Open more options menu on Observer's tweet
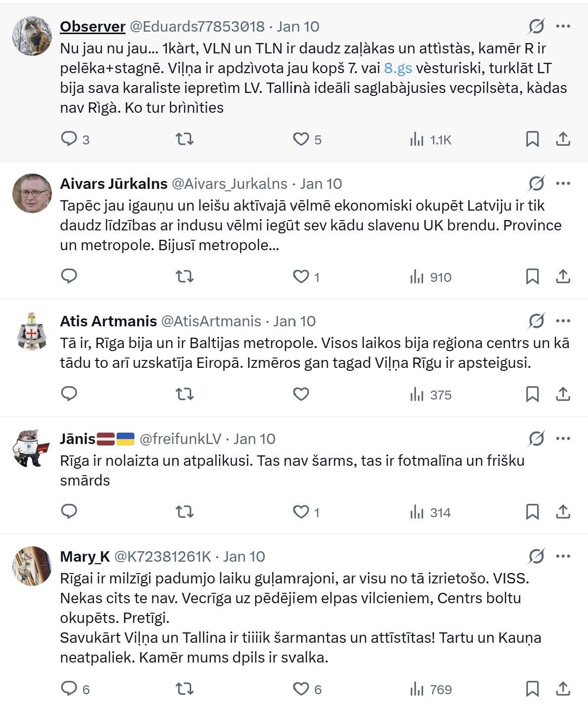This screenshot has height=710, width=588. (x=563, y=26)
